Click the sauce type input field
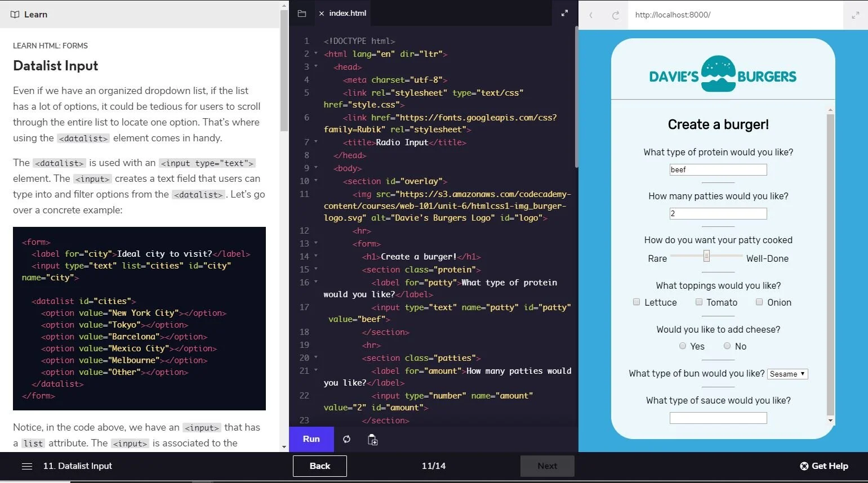 718,417
